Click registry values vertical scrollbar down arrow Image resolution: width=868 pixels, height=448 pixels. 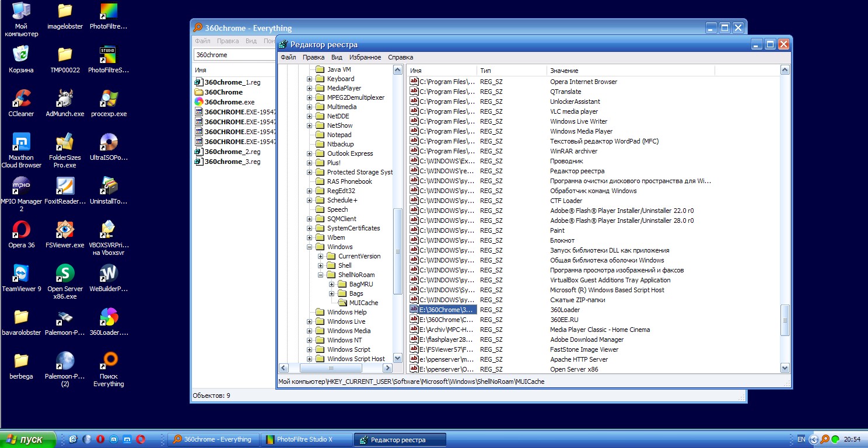[785, 368]
